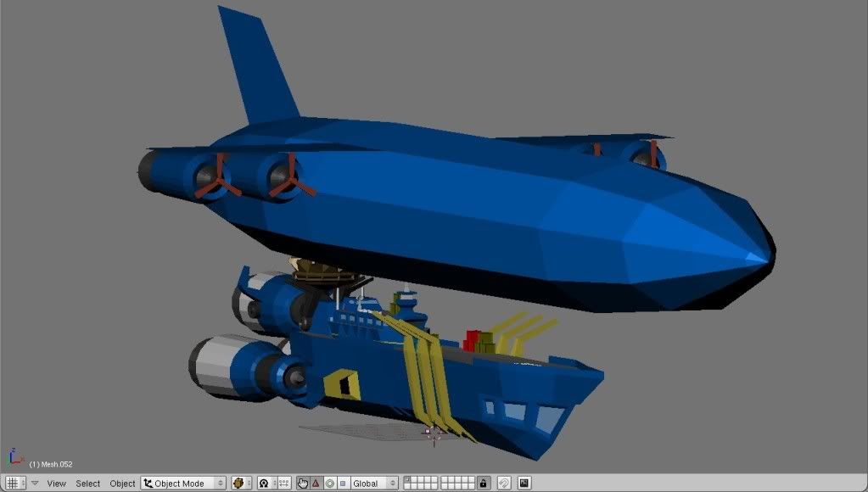Open the editor window type selector
The height and width of the screenshot is (492, 868).
tap(14, 484)
